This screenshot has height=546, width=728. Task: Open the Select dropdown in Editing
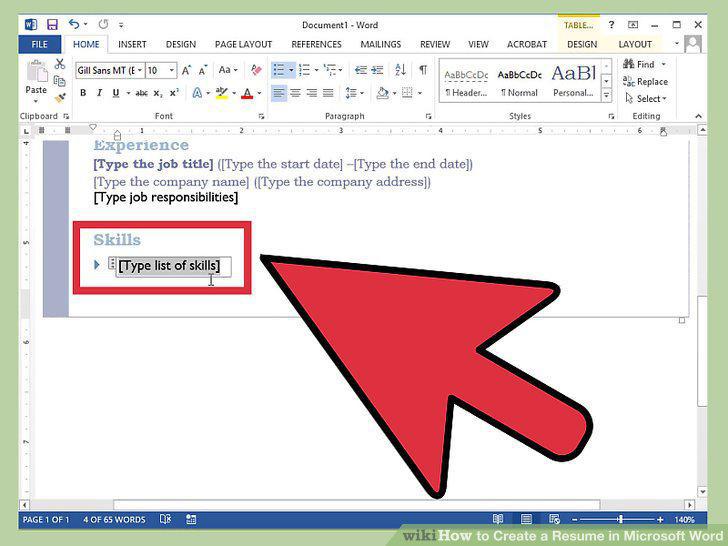pyautogui.click(x=646, y=98)
